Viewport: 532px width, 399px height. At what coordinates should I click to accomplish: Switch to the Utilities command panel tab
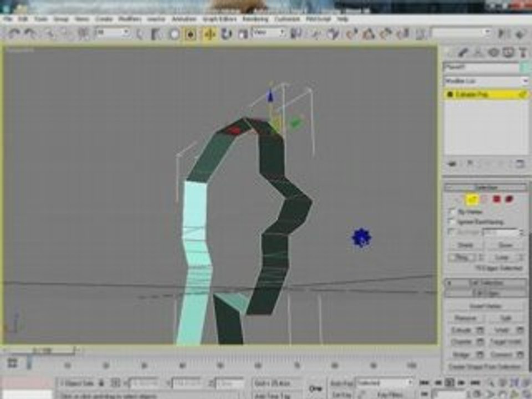pos(523,52)
